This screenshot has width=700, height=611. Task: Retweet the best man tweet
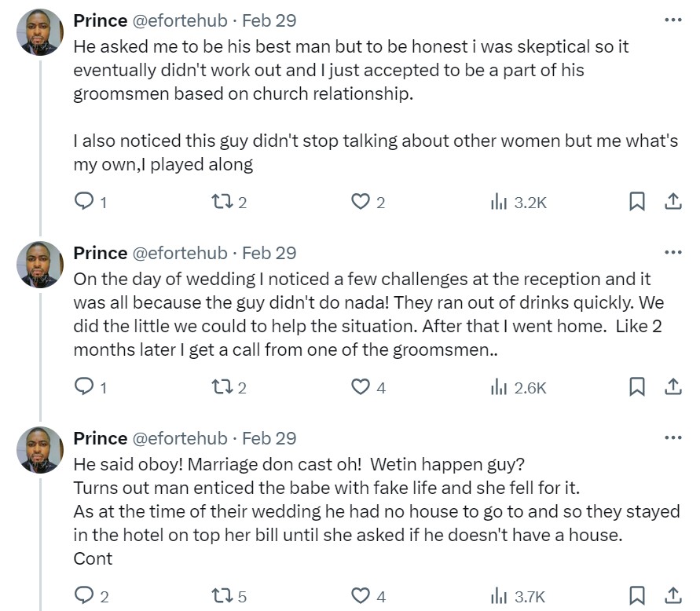(221, 202)
